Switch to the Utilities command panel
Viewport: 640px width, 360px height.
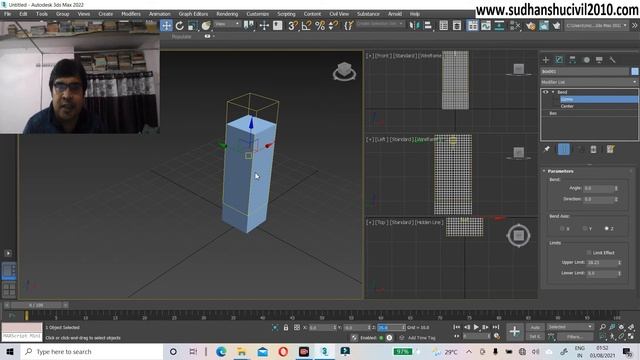(612, 60)
